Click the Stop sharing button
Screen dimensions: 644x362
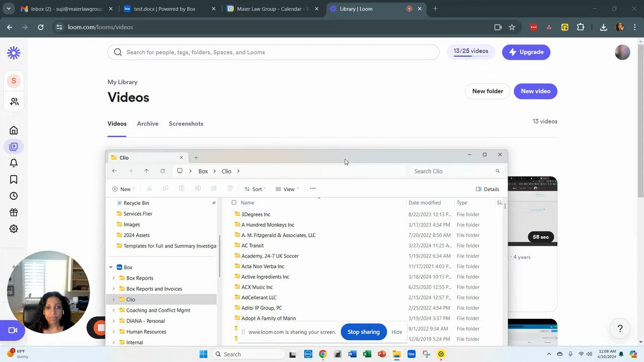tap(363, 332)
